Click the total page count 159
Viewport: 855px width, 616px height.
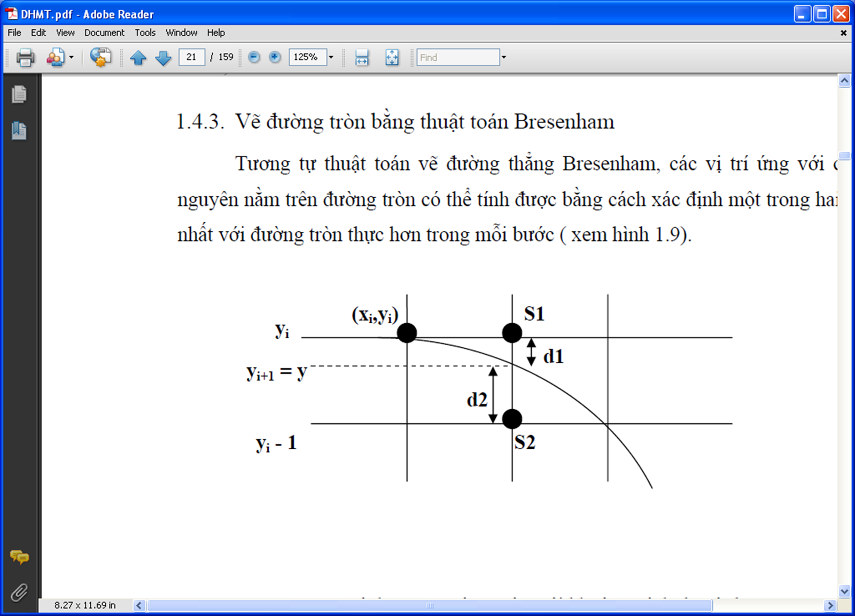coord(226,57)
